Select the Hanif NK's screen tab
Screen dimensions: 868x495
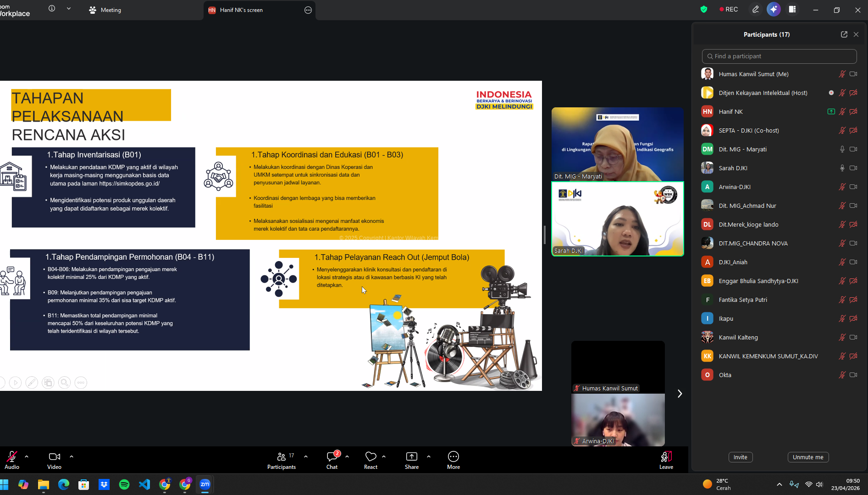(x=241, y=10)
